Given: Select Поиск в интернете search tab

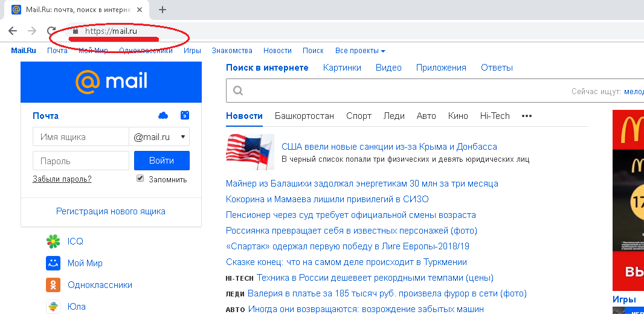Looking at the screenshot, I should (x=267, y=68).
